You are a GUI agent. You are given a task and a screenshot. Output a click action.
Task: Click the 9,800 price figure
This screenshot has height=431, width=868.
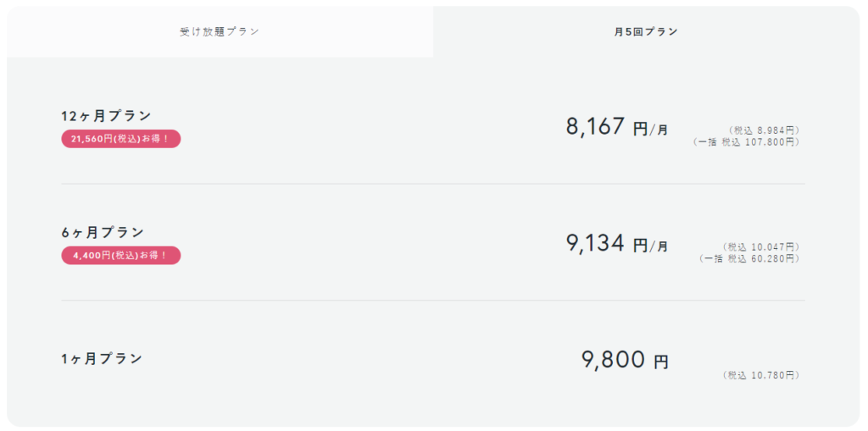614,360
